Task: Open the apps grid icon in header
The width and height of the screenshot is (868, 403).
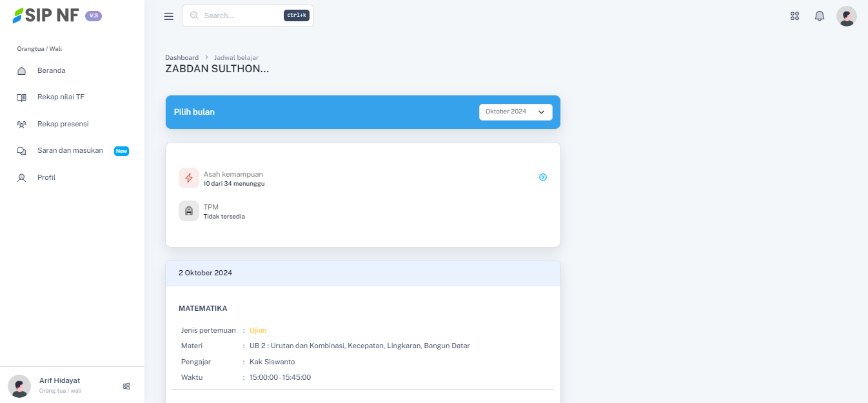Action: pyautogui.click(x=794, y=16)
